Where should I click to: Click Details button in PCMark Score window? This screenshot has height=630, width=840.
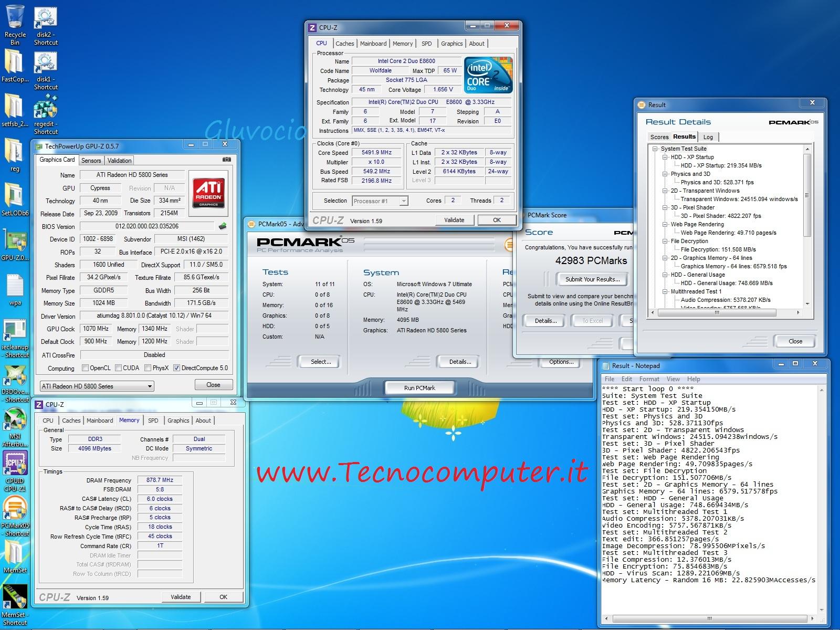tap(545, 321)
